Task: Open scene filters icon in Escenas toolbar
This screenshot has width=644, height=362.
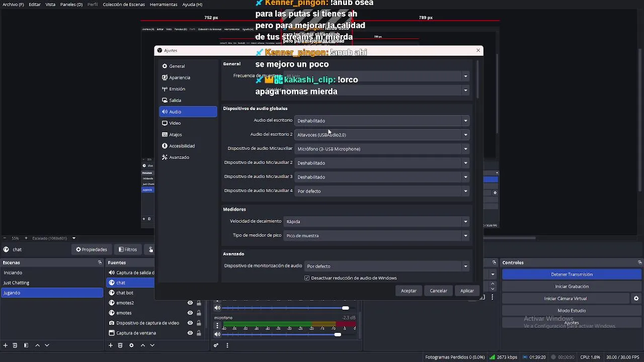Action: tap(26, 345)
